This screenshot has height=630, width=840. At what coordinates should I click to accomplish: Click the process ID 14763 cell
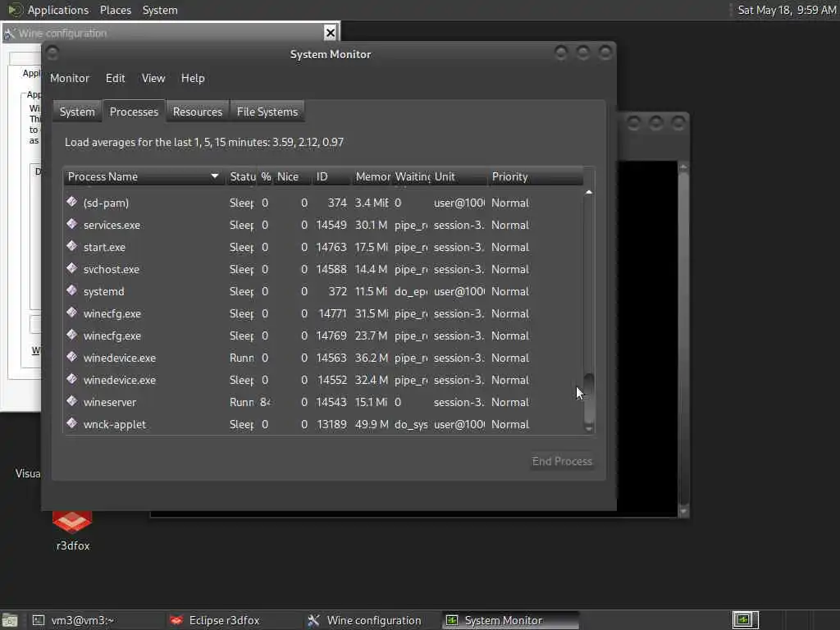331,248
